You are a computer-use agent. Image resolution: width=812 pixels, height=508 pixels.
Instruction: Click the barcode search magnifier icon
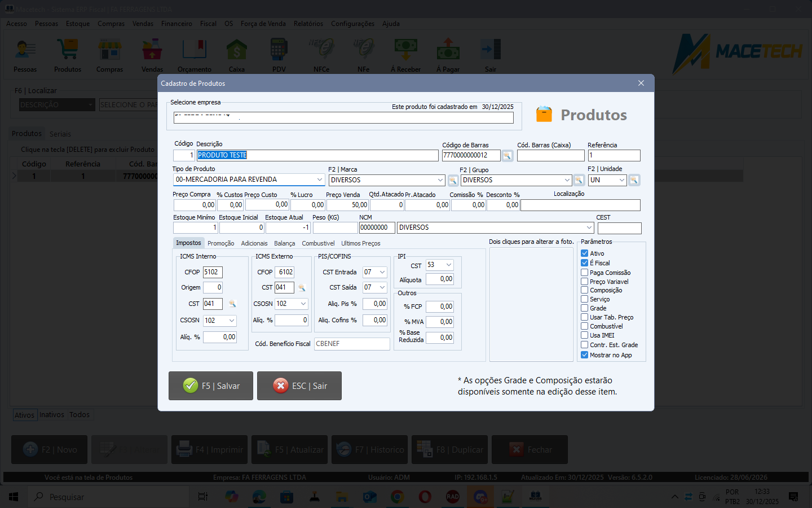[507, 156]
